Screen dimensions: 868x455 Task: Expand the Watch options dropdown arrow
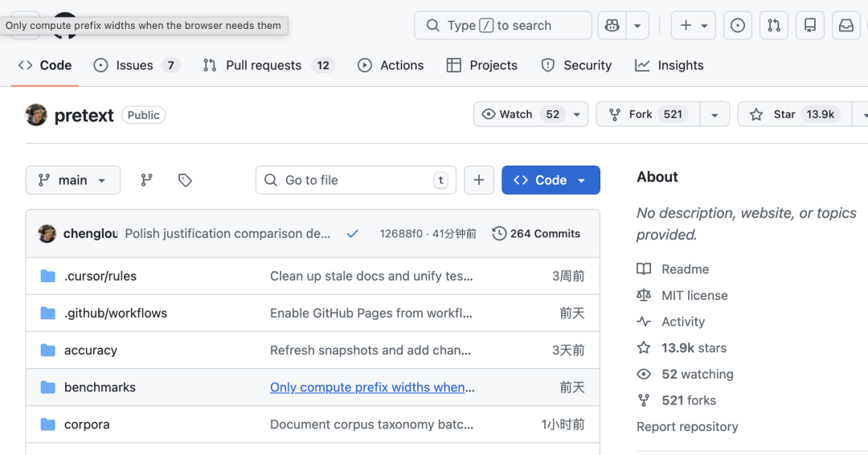(x=577, y=115)
